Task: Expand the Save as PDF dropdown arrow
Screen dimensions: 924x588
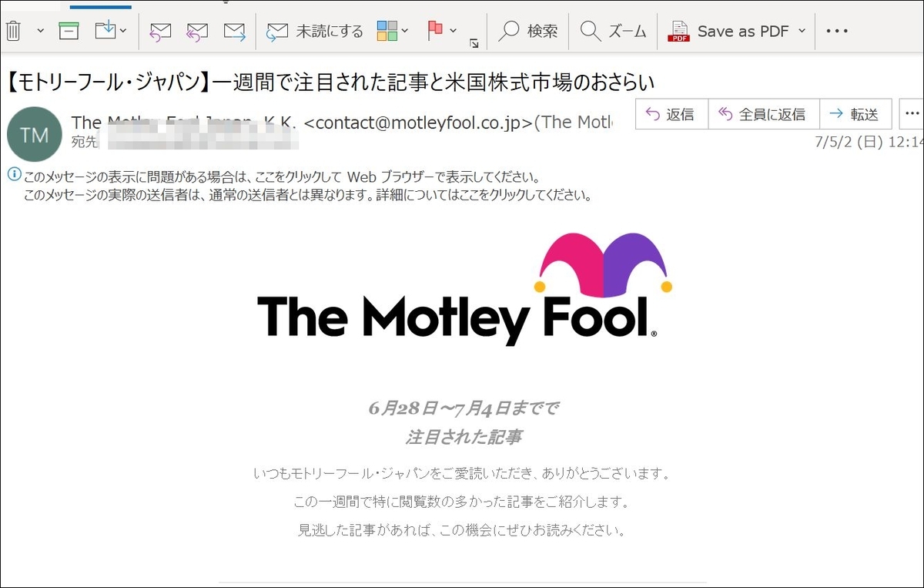Action: (802, 32)
